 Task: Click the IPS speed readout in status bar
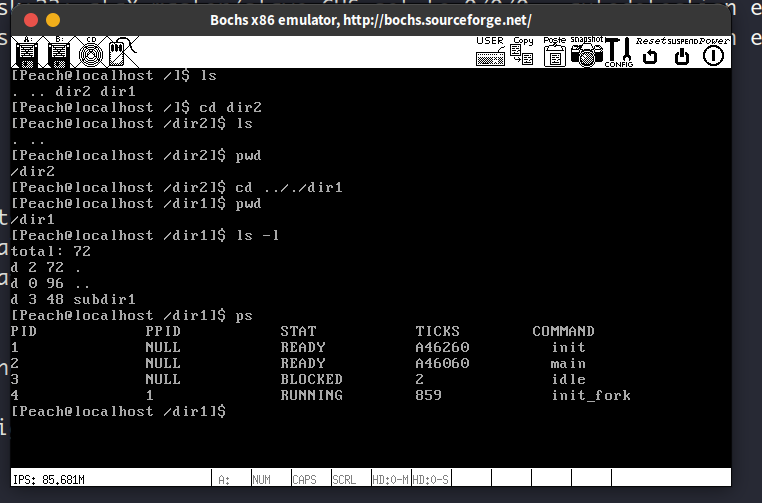(49, 480)
